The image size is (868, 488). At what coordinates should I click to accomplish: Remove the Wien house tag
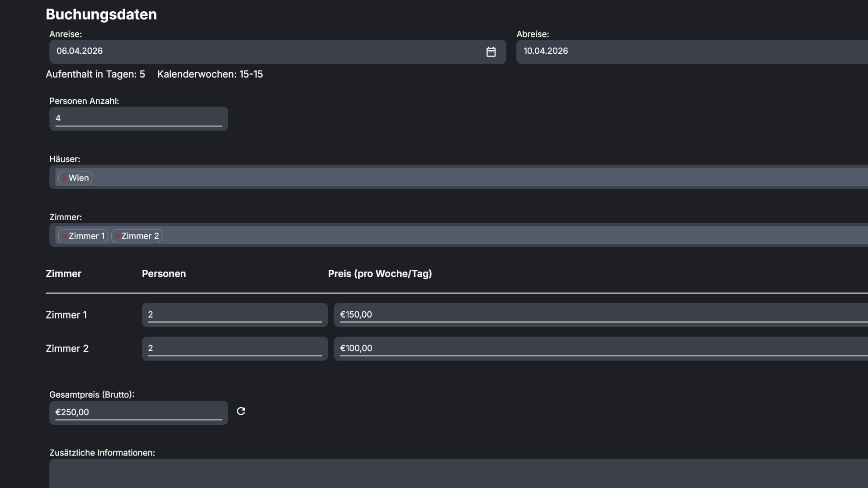65,178
